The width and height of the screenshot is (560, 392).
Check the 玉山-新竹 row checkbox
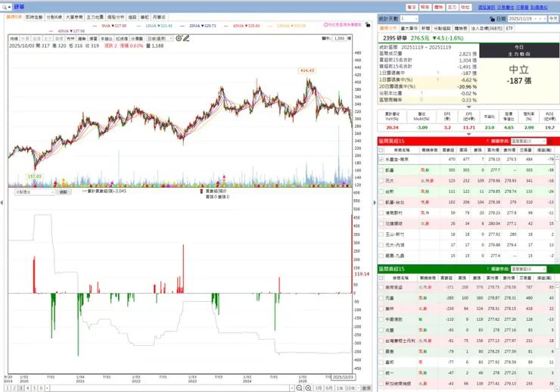pyautogui.click(x=381, y=234)
